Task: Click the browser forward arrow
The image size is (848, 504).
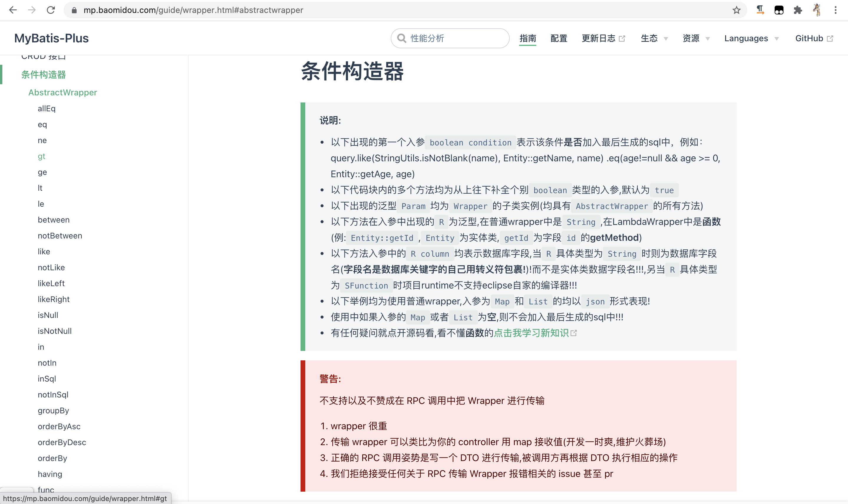Action: point(32,10)
